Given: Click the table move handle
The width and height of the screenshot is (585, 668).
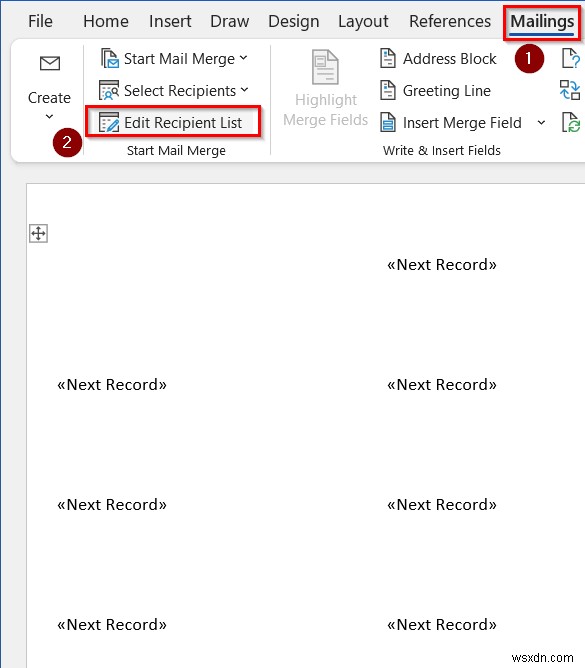Looking at the screenshot, I should click(x=38, y=233).
